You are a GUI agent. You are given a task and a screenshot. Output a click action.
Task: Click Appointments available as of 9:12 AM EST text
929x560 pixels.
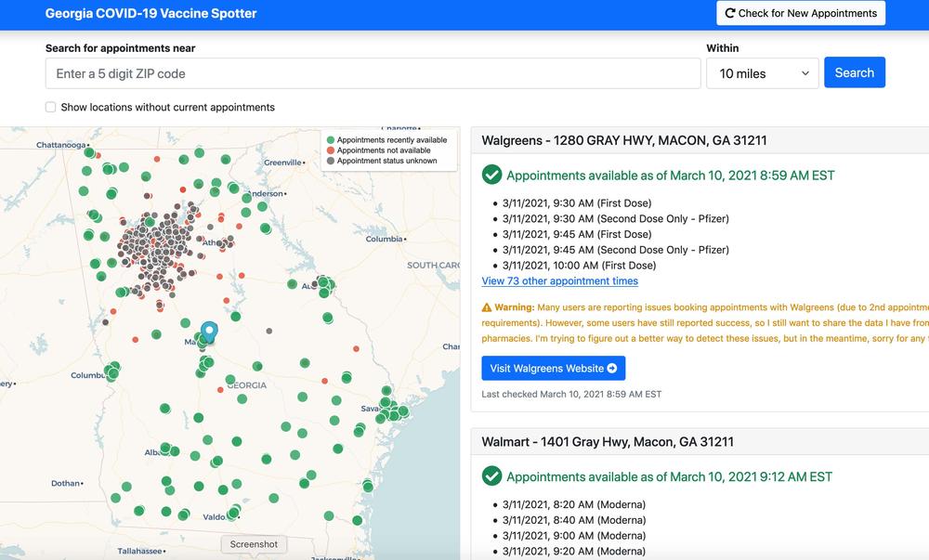point(669,476)
